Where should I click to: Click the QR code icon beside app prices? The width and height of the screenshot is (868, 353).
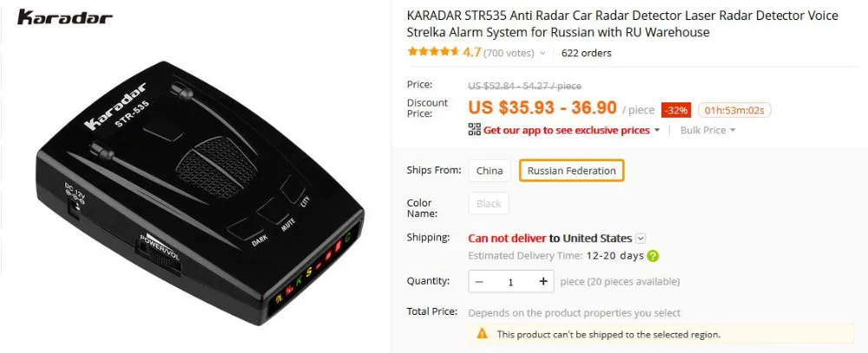click(475, 130)
